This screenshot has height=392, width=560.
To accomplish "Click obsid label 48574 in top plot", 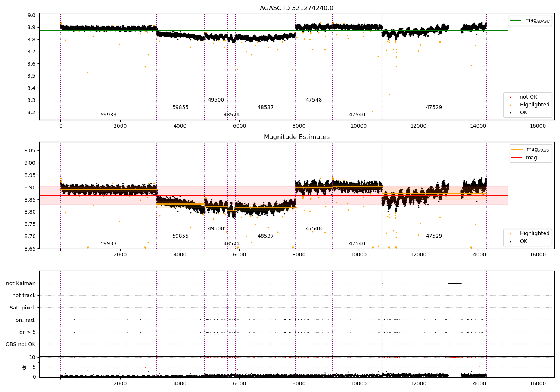I will point(231,115).
